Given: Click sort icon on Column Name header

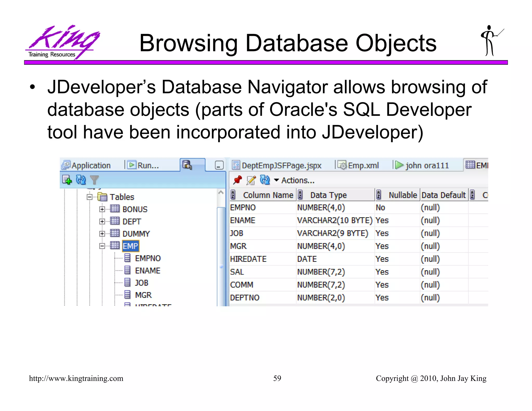Looking at the screenshot, I should pos(233,195).
